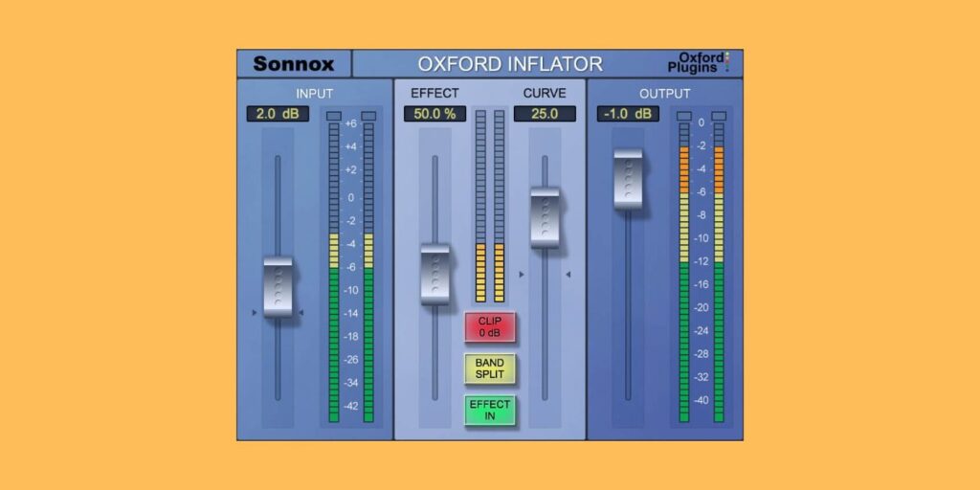Grab the Effect fader knob
Screen dimensions: 980x490
click(x=434, y=274)
